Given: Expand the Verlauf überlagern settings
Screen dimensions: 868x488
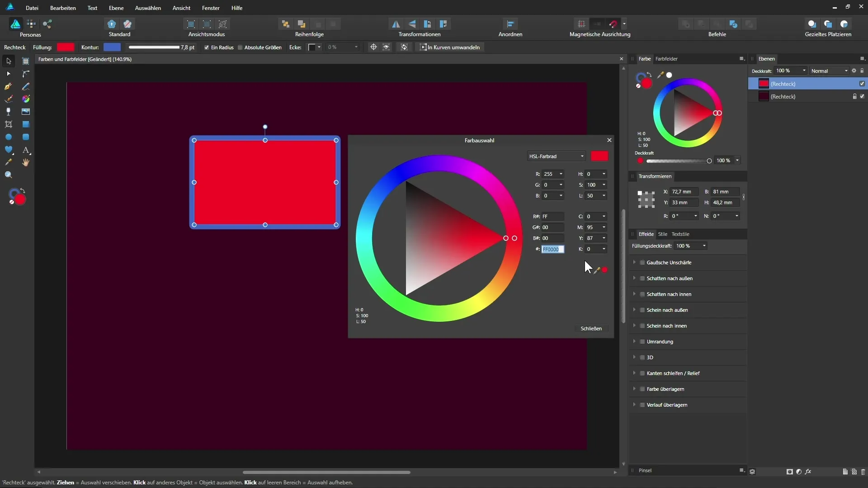Looking at the screenshot, I should click(634, 405).
